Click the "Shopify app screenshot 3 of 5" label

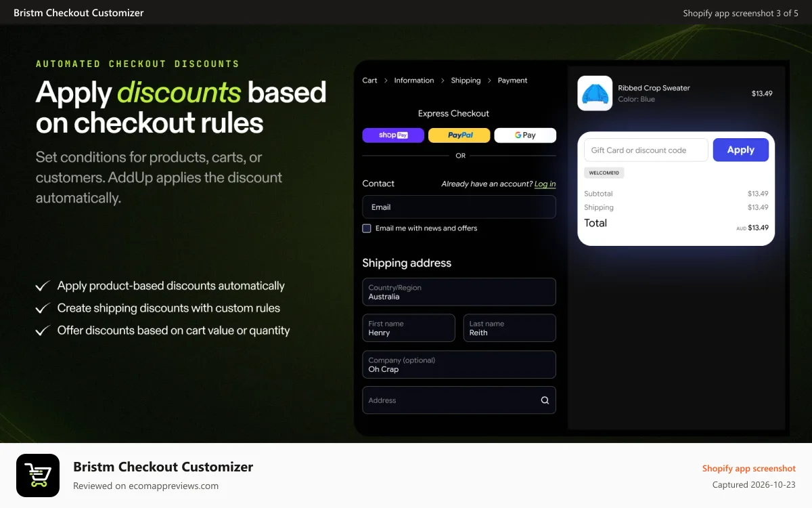pyautogui.click(x=740, y=13)
